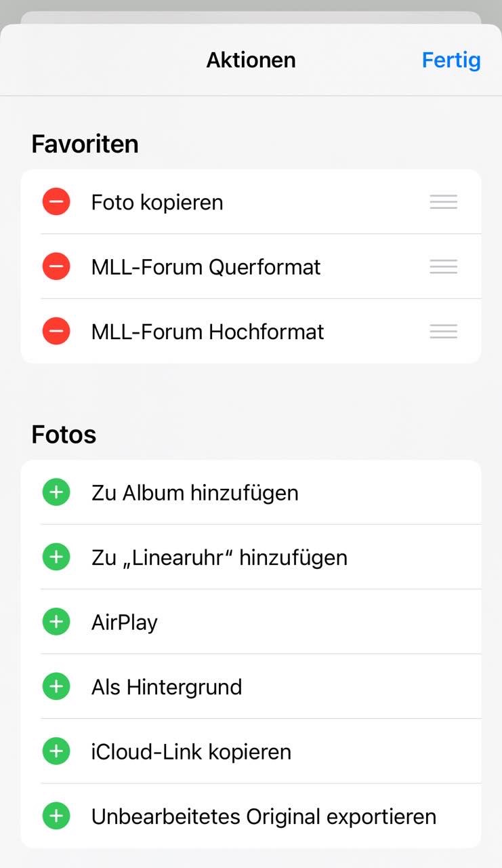Tap the "MLL-Forum Hochformat" label
502x868 pixels.
[207, 332]
